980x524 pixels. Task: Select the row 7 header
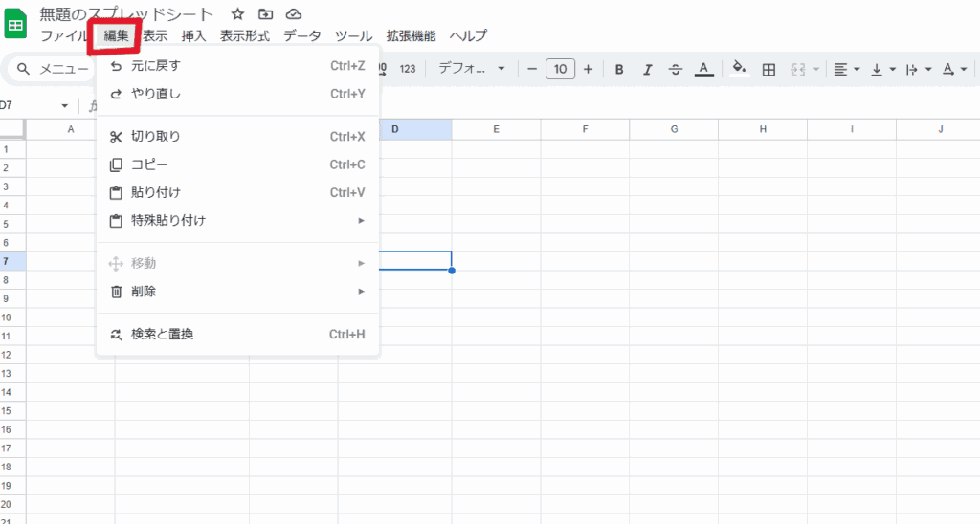pos(12,261)
